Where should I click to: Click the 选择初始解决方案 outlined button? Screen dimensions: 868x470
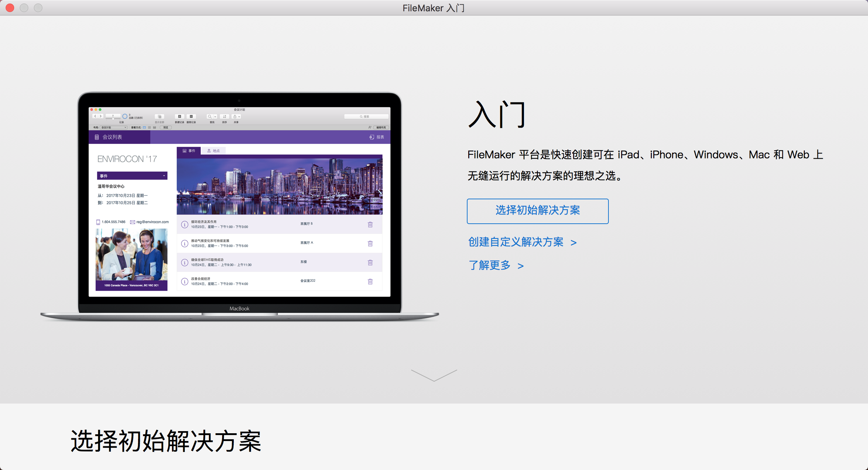click(537, 211)
